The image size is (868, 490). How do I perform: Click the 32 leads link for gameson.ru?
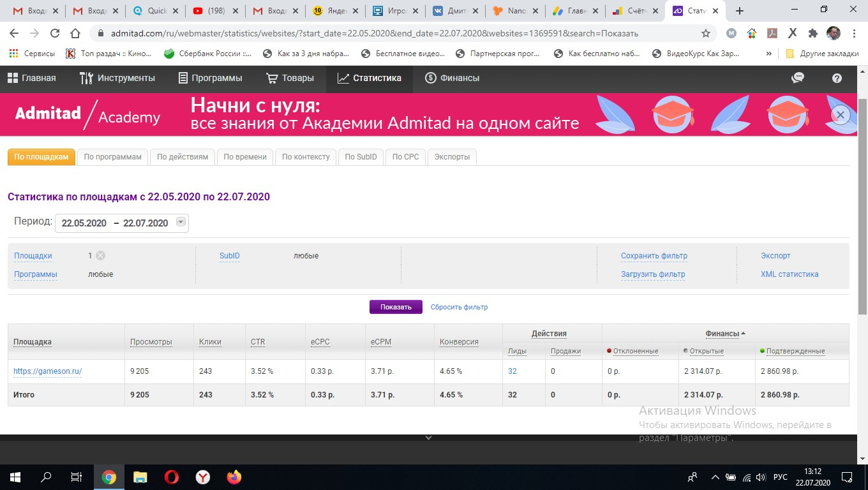point(513,371)
